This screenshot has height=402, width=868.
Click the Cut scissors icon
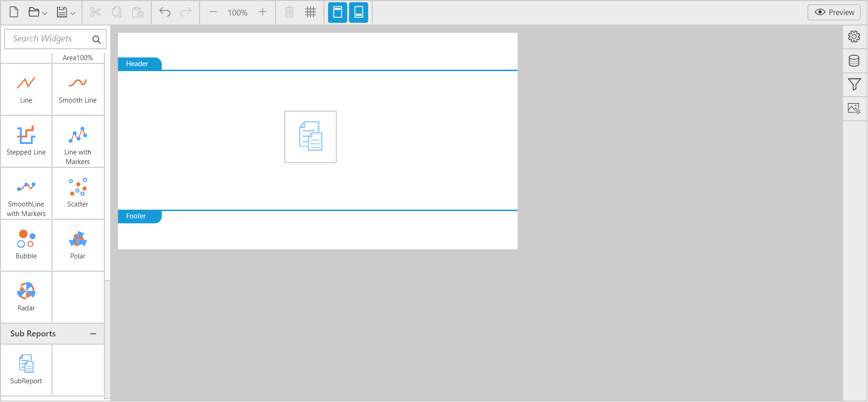pos(95,12)
